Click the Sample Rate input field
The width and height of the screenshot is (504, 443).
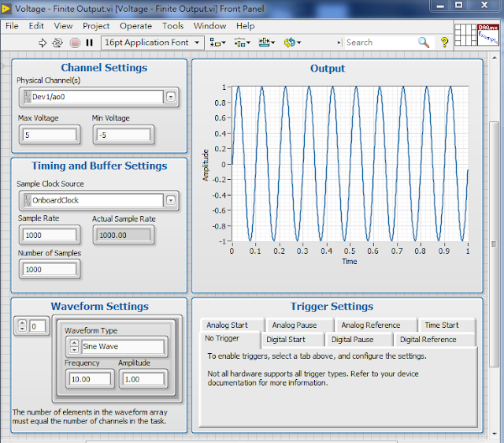click(50, 235)
